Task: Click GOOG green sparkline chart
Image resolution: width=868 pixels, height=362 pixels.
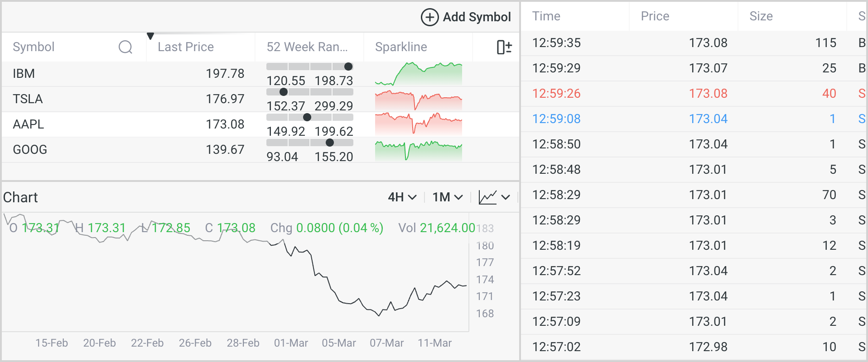Action: click(419, 151)
